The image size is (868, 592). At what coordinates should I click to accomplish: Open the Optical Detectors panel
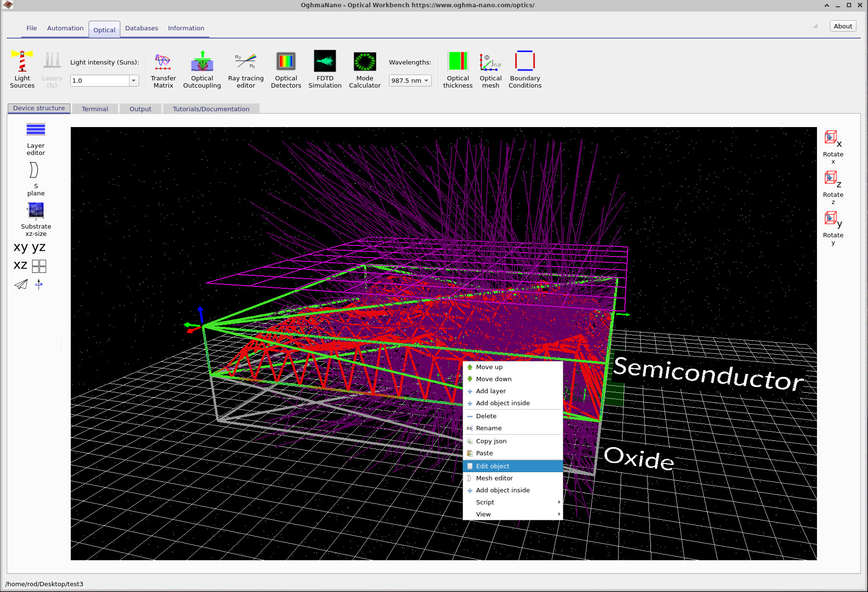coord(285,69)
